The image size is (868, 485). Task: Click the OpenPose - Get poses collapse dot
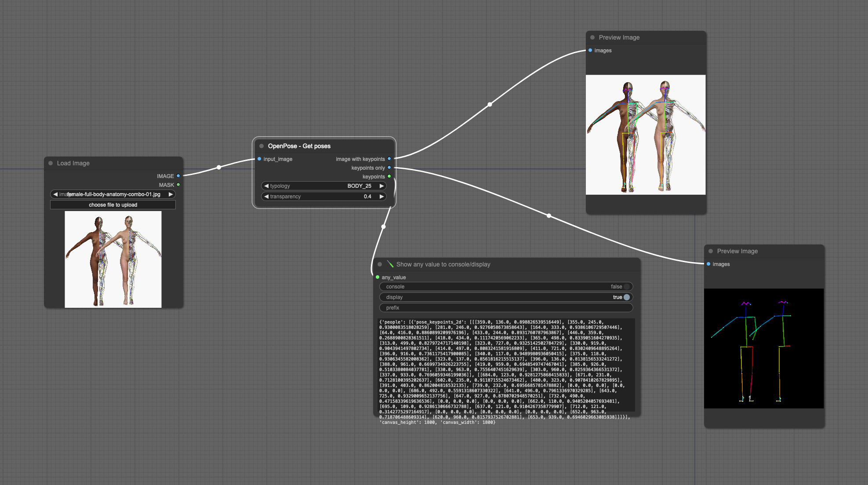[261, 146]
